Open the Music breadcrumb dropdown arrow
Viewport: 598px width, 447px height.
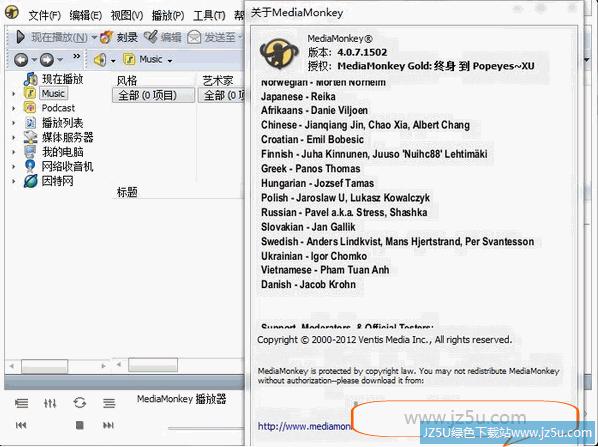click(x=170, y=61)
